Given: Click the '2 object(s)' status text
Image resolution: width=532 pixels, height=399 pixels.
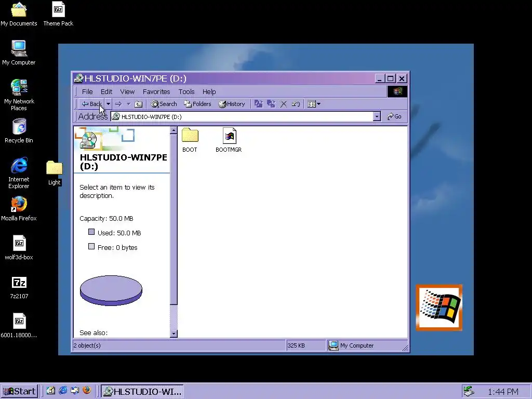Looking at the screenshot, I should [87, 345].
